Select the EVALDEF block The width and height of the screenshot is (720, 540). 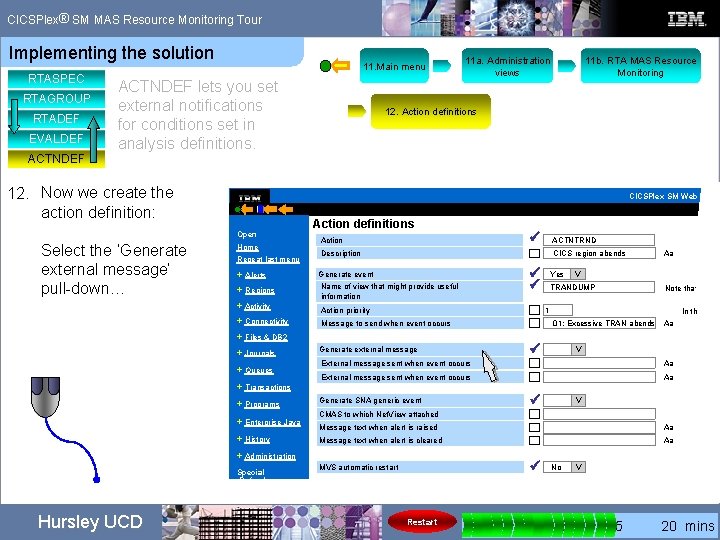56,138
